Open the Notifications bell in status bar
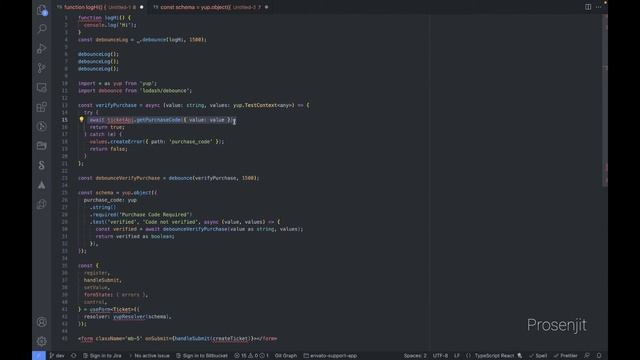Screen dimensions: 640x360 click(x=599, y=356)
